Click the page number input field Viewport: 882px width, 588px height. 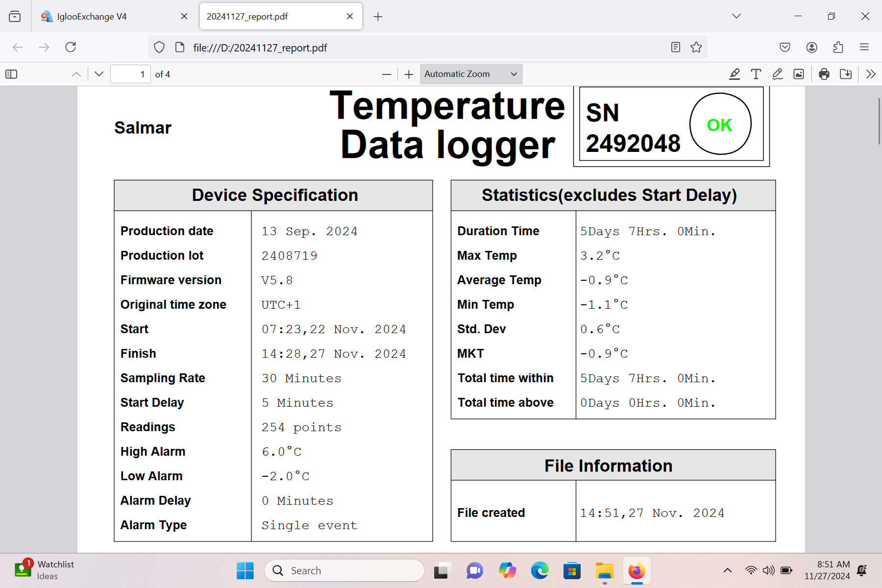pos(130,74)
